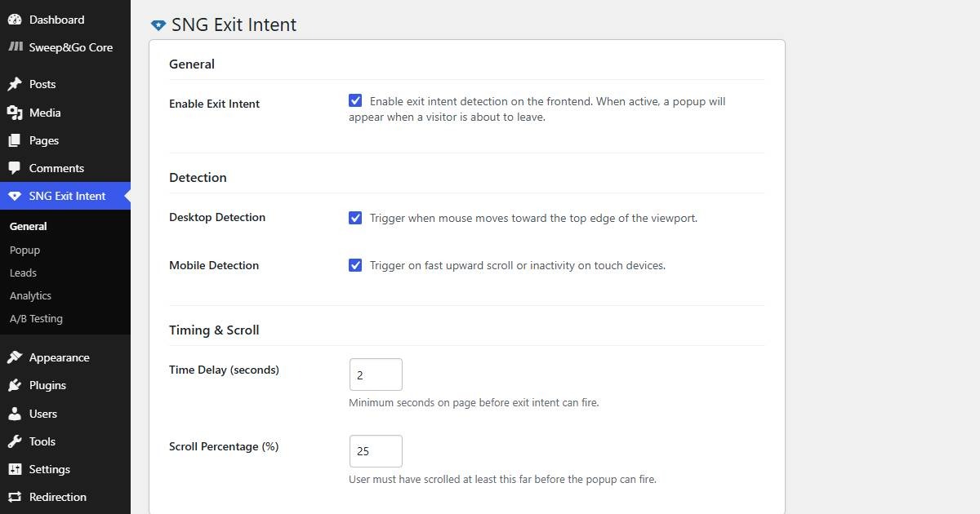Screen dimensions: 980x514
Task: Click the Posts pushpin icon
Action: click(15, 84)
